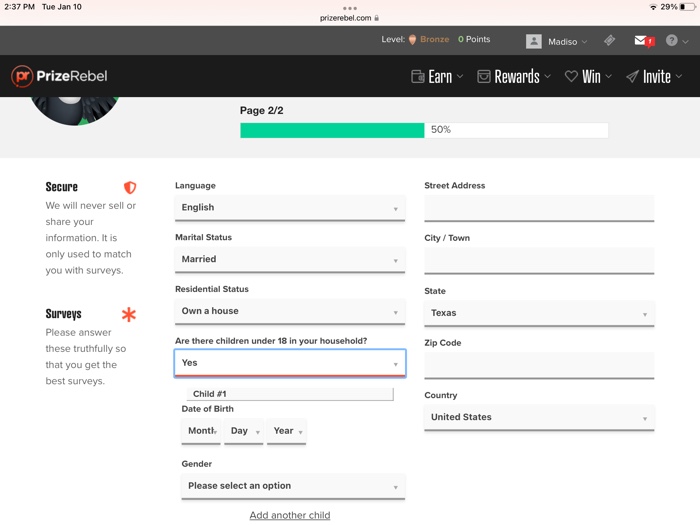Open the Marital Status dropdown
Image resolution: width=700 pixels, height=525 pixels.
(x=290, y=259)
